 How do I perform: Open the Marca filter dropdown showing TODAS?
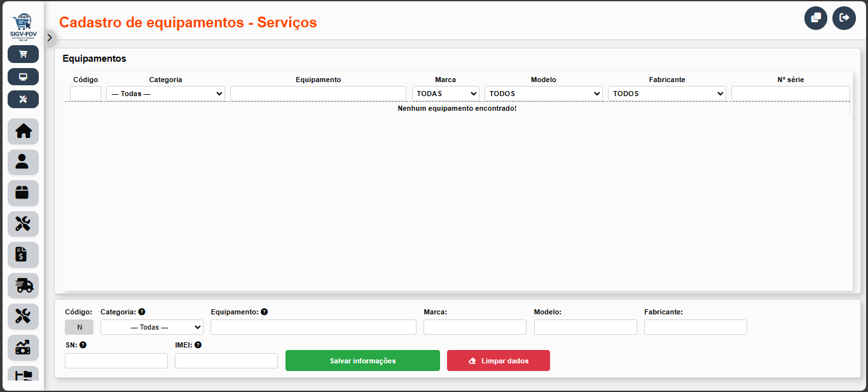point(445,94)
